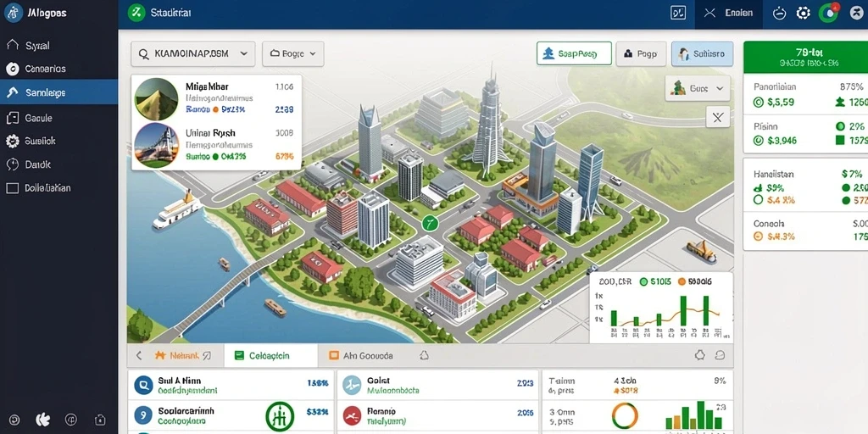Expand the Gups dropdown on the map

[698, 88]
